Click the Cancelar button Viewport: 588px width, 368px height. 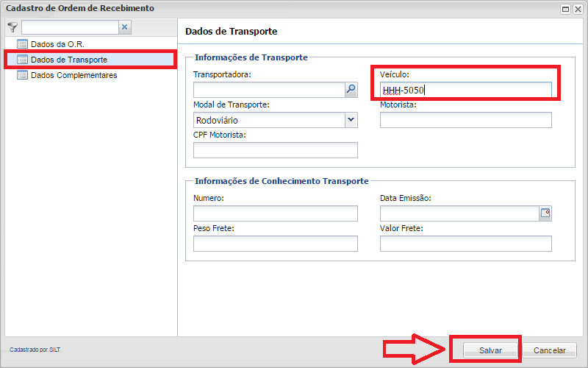click(x=550, y=350)
